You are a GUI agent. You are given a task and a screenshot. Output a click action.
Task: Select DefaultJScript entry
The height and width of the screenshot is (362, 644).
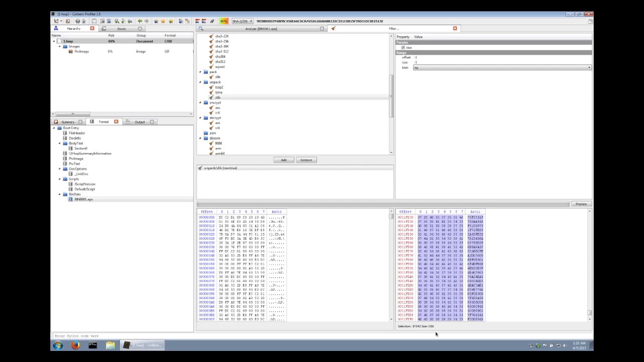(x=85, y=189)
